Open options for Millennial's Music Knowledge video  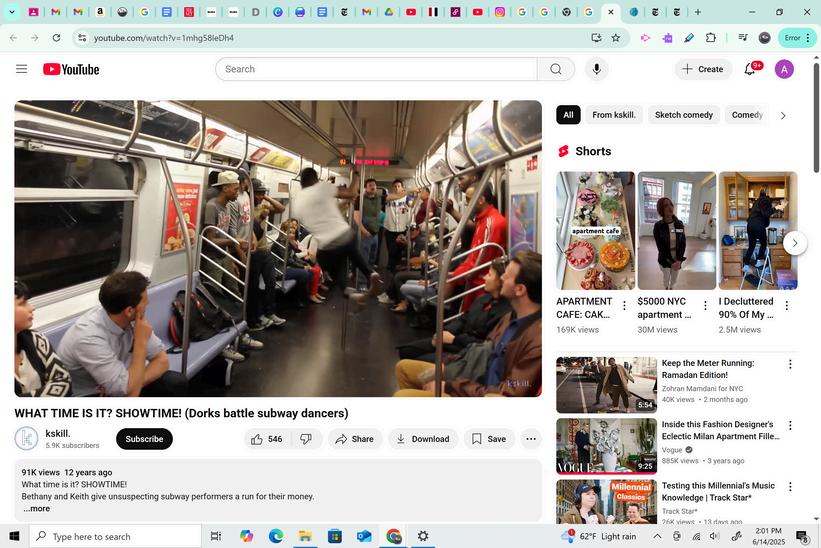tap(790, 487)
